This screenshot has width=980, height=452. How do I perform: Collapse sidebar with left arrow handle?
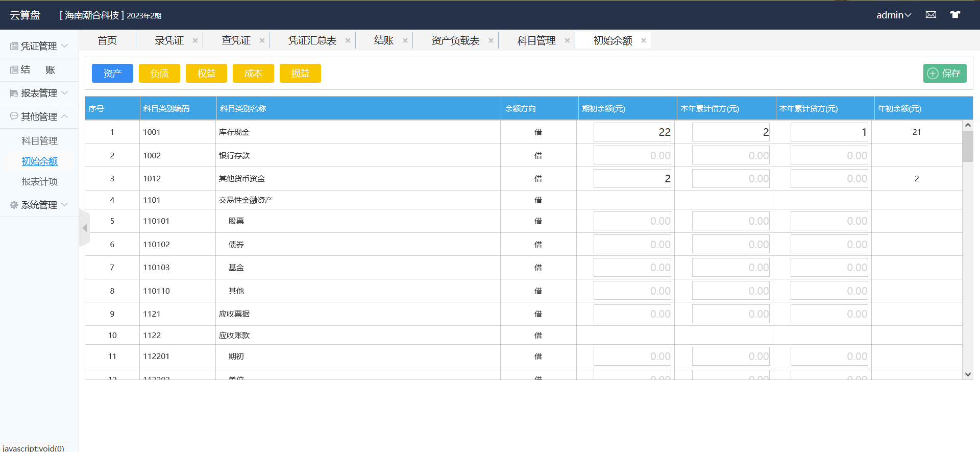[x=85, y=228]
